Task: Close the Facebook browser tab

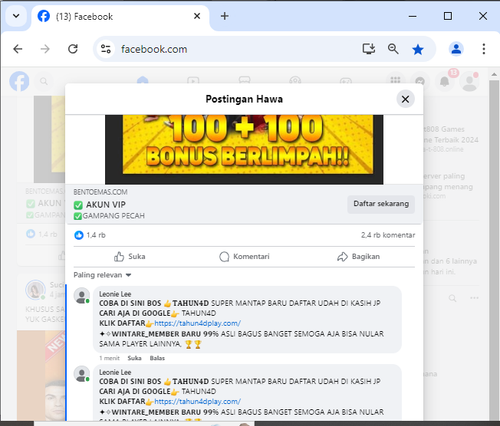Action: click(197, 16)
